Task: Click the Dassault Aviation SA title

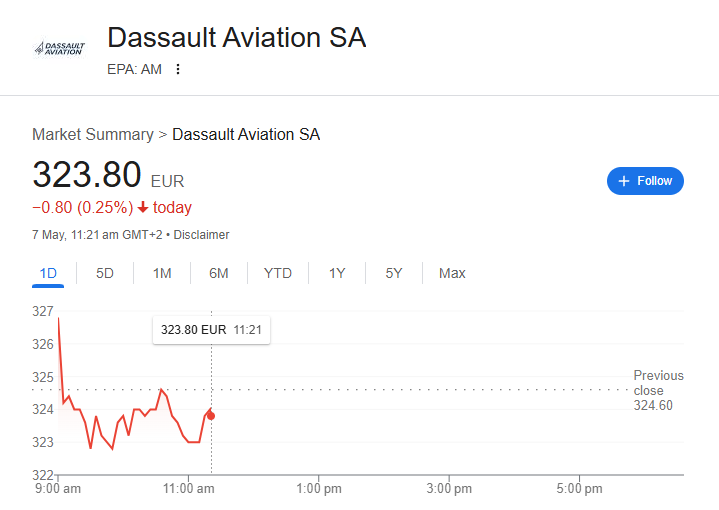Action: (237, 38)
